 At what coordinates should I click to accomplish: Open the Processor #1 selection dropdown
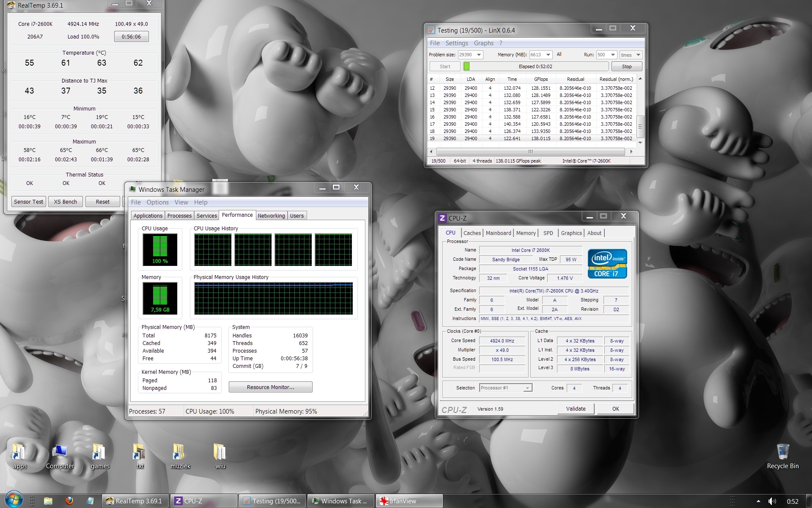pyautogui.click(x=527, y=388)
